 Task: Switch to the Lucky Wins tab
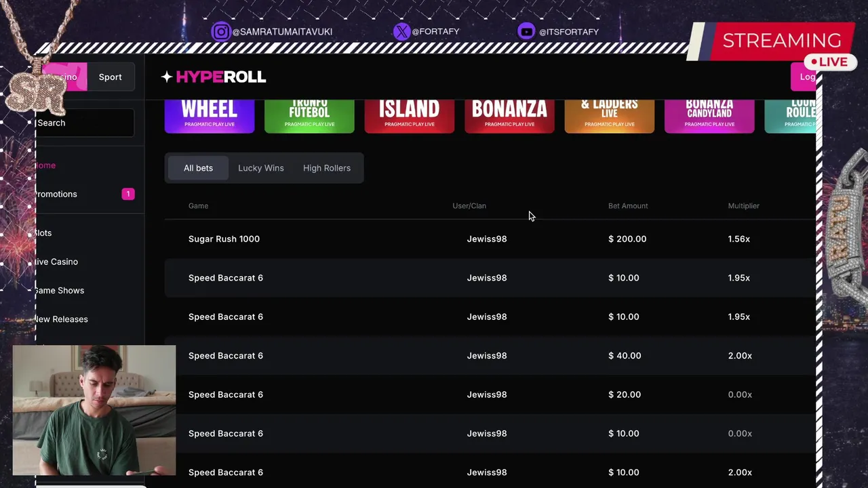[x=261, y=168]
